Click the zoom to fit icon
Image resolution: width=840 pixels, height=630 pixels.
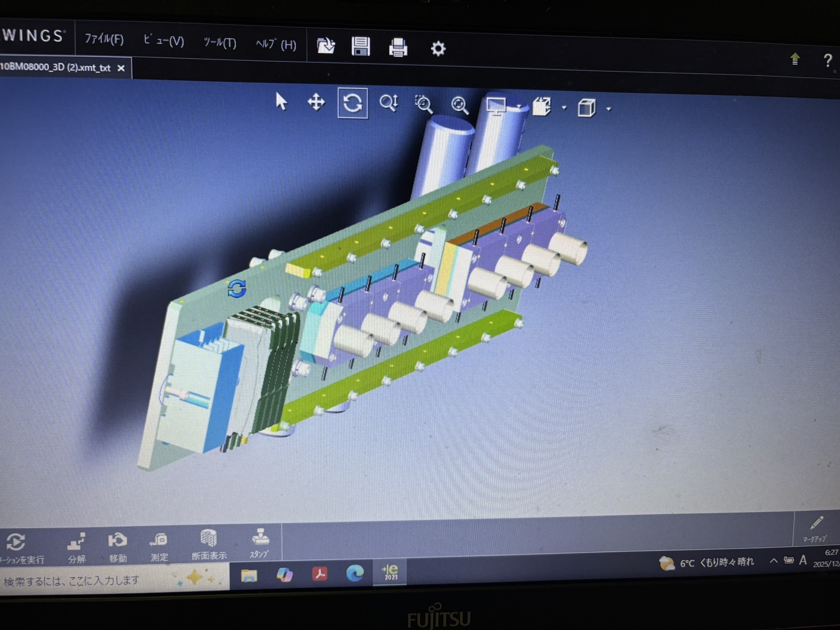(459, 105)
